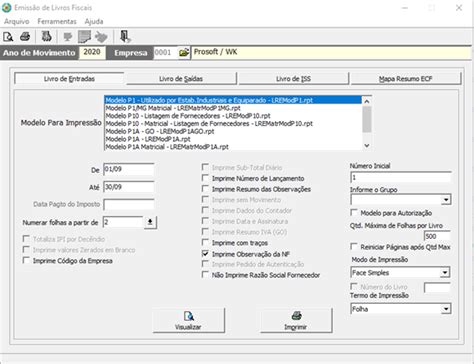474x364 pixels.
Task: Open Termo de Impressão dropdown
Action: pos(446,309)
